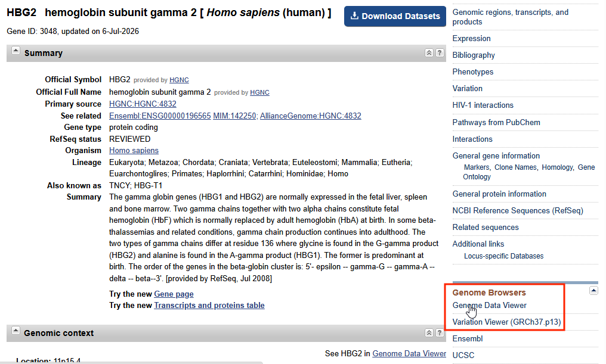Go to Related sequences section
Screen dimensions: 606x364
tap(486, 228)
